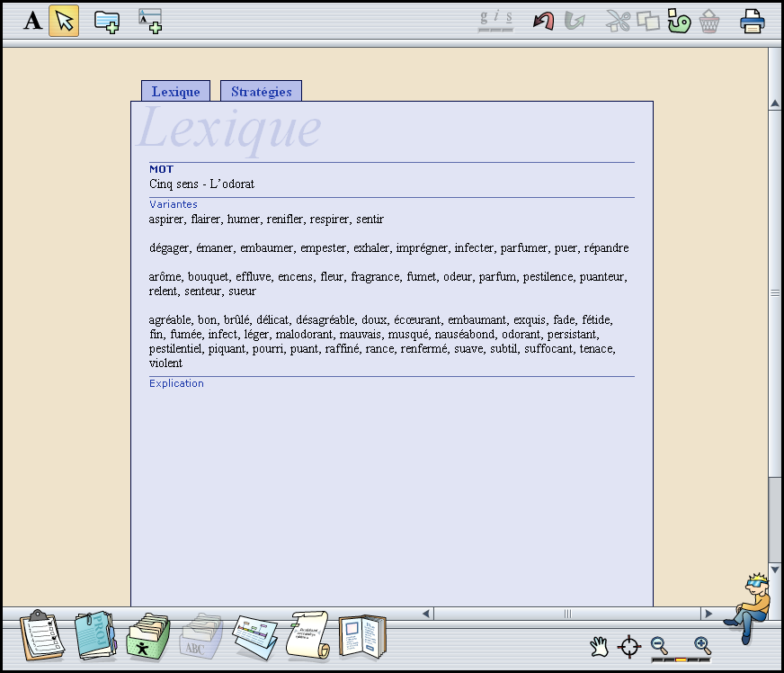Switch to the Stratégies tab
784x673 pixels.
261,91
